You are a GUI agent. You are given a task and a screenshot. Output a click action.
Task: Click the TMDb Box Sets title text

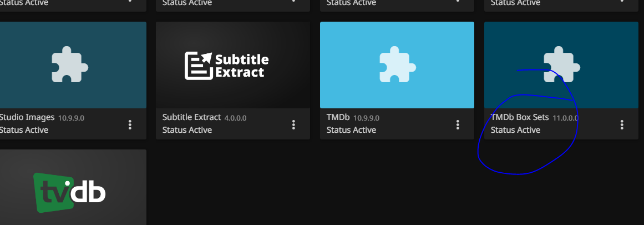pyautogui.click(x=520, y=118)
